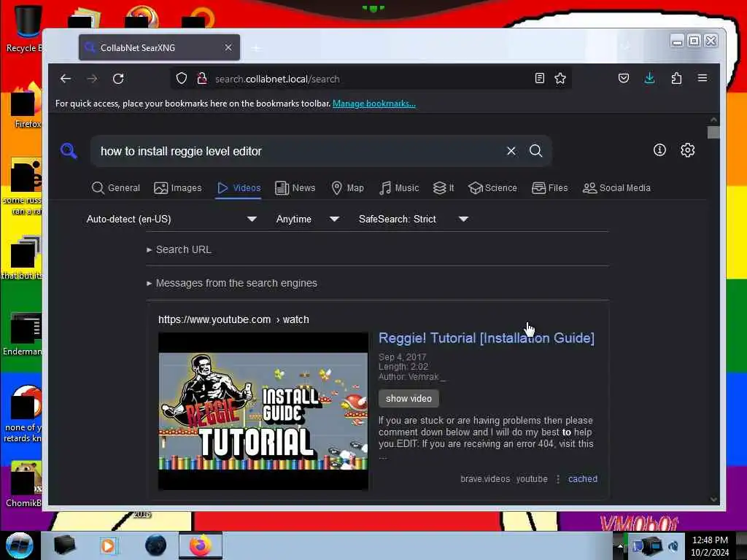Image resolution: width=747 pixels, height=560 pixels.
Task: Click the volume speaker tray icon
Action: pyautogui.click(x=673, y=545)
